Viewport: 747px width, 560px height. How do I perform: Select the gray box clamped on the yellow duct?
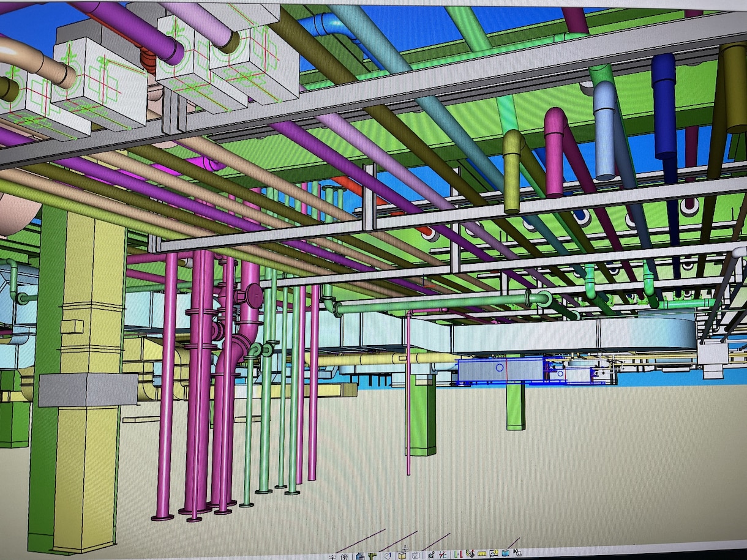click(88, 390)
